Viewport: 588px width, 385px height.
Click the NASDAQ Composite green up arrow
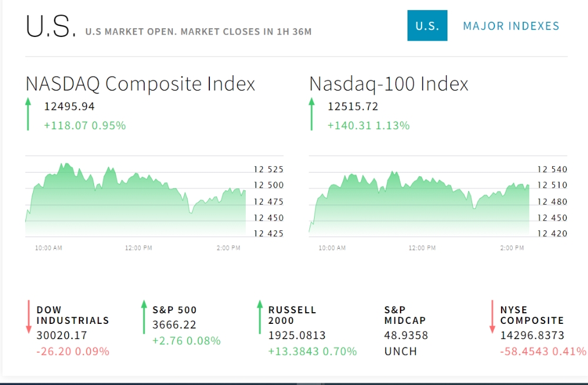(x=28, y=115)
